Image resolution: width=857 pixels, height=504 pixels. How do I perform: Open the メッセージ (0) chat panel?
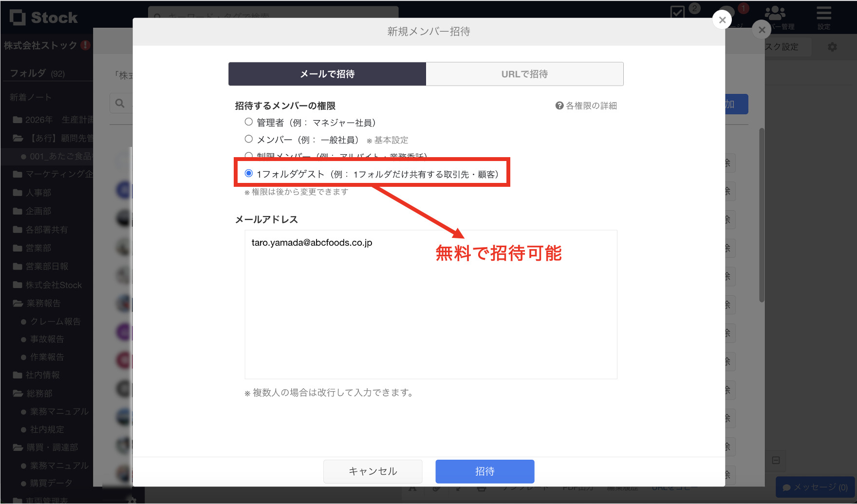(x=814, y=487)
